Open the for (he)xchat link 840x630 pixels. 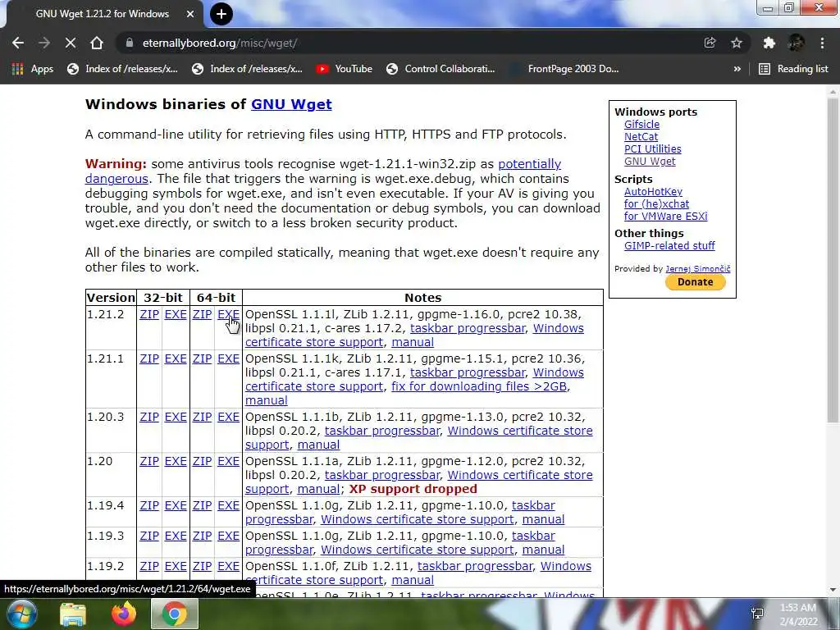click(x=656, y=203)
